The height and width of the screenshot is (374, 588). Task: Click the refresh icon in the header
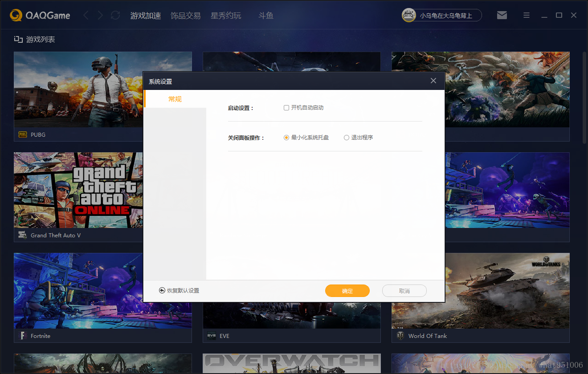click(x=115, y=16)
